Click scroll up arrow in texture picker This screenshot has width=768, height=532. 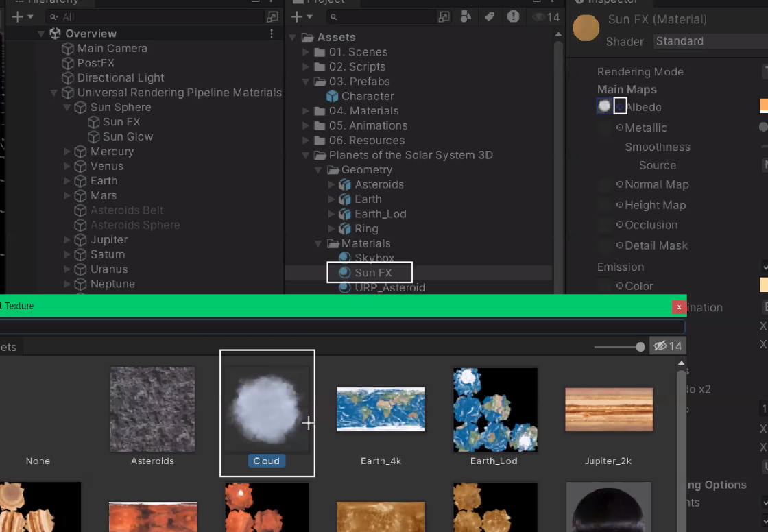click(x=681, y=363)
